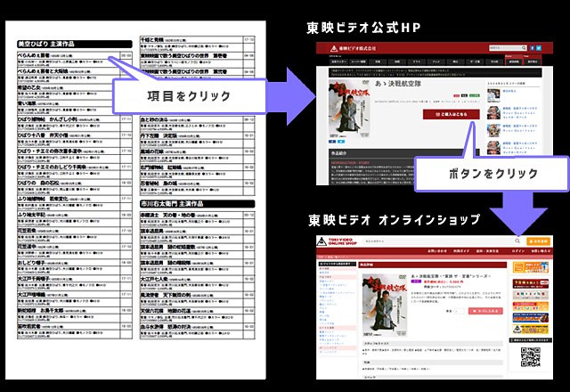Click the Toei triangle logo in HP header
The image size is (570, 392).
[x=334, y=48]
